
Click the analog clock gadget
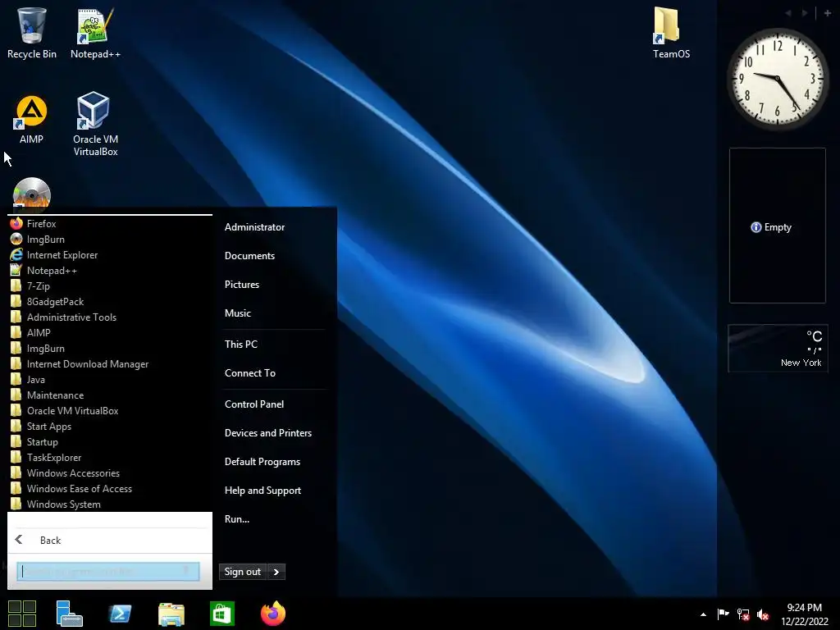coord(778,80)
